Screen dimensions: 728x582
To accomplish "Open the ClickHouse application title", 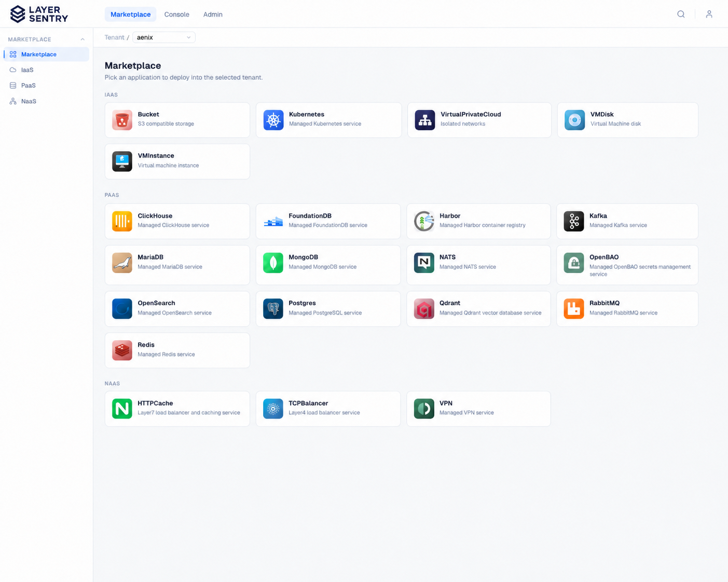I will [x=155, y=216].
